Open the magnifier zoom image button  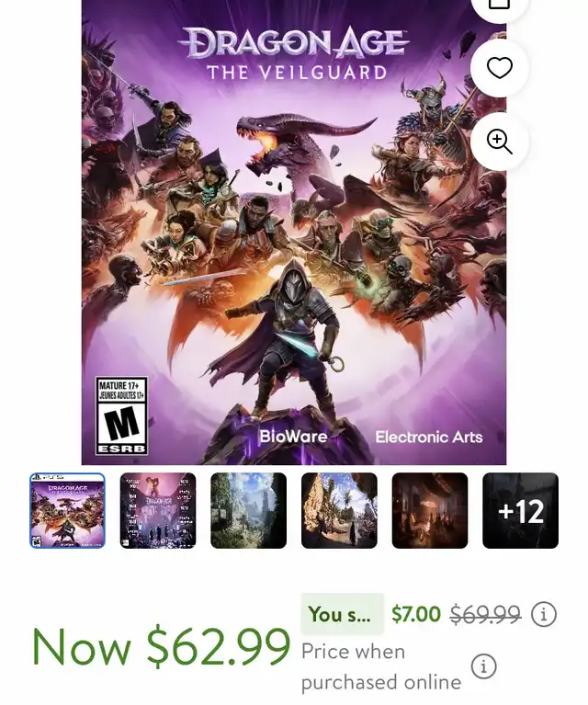(500, 142)
